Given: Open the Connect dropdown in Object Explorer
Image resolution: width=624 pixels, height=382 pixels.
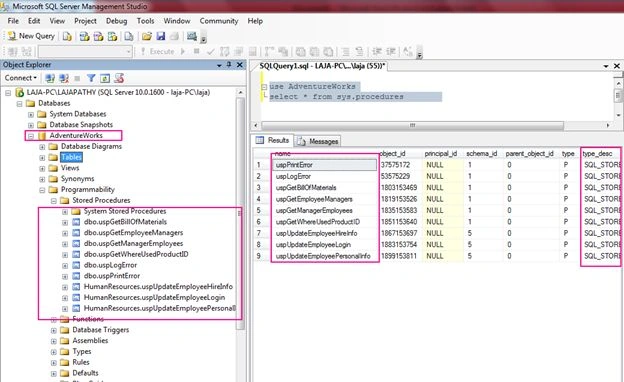Looking at the screenshot, I should [x=21, y=78].
